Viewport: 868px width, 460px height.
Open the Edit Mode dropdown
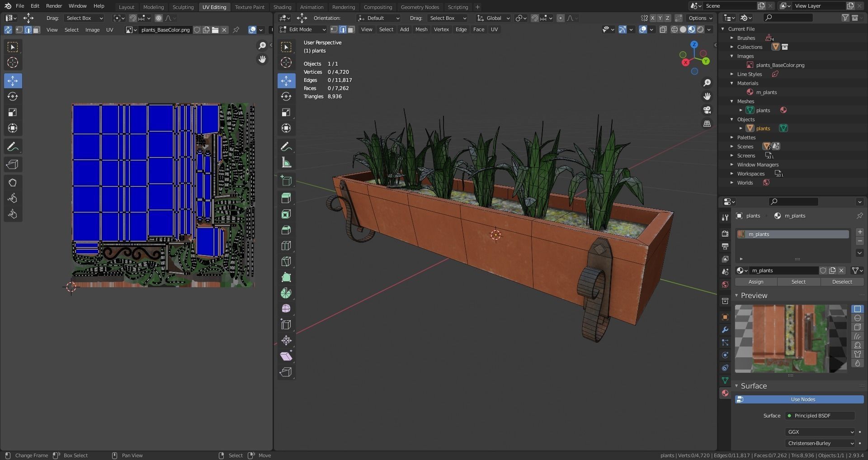pos(302,29)
